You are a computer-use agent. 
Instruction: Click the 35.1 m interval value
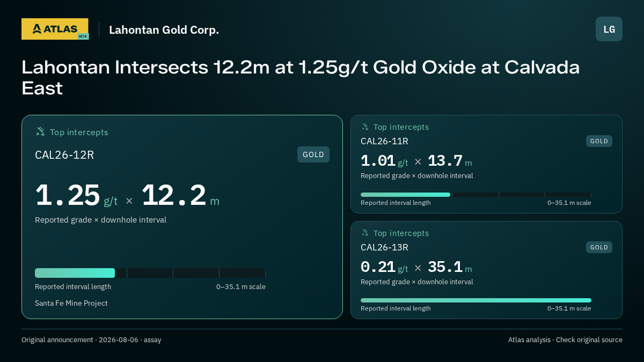(x=450, y=267)
